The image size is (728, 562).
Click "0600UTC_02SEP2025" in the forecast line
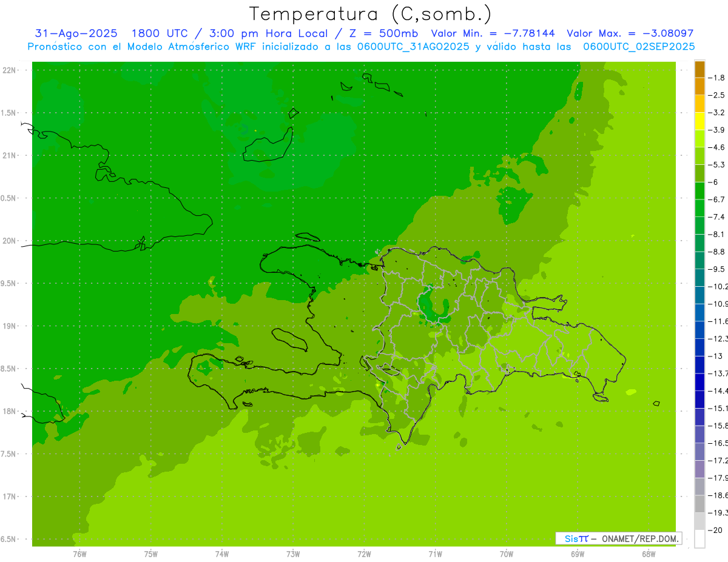click(x=639, y=46)
